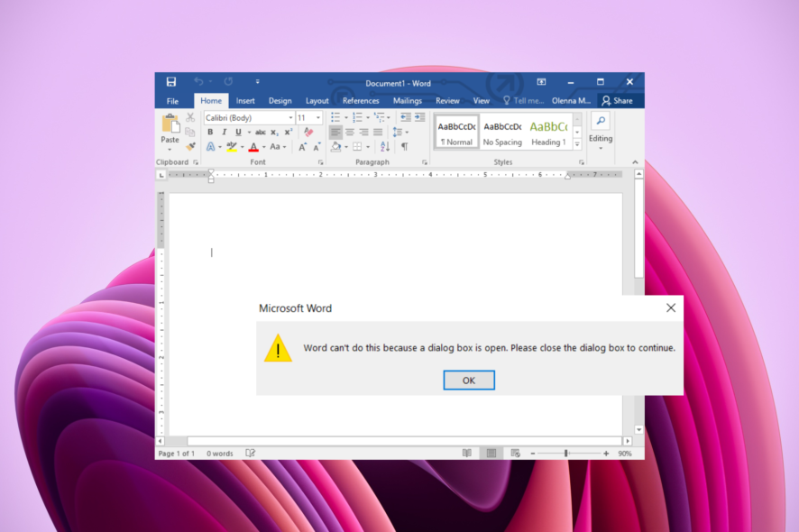Click the Share button
Image resolution: width=799 pixels, height=532 pixels.
pyautogui.click(x=617, y=101)
